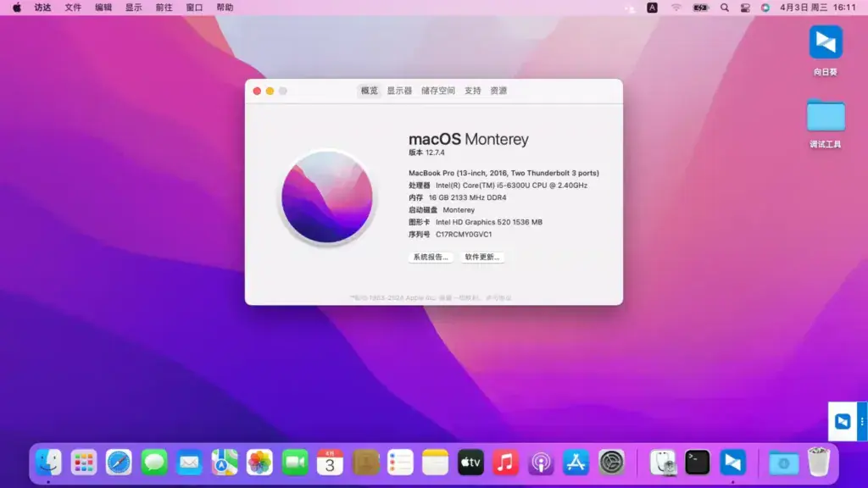Open Photos app in the Dock
Viewport: 868px width, 488px height.
(259, 462)
